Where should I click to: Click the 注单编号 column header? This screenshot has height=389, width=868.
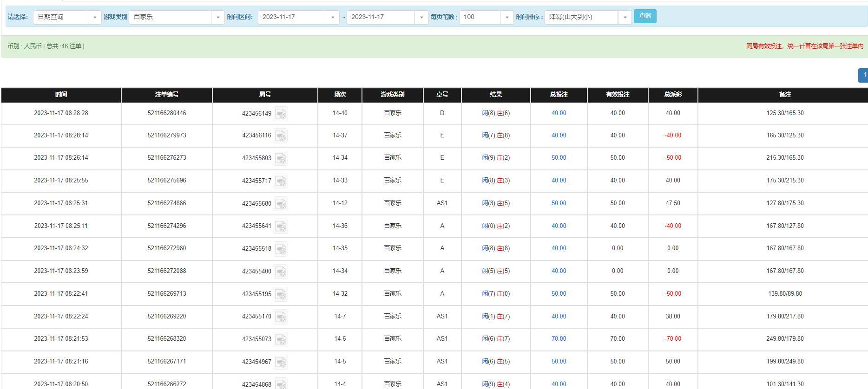tap(167, 95)
